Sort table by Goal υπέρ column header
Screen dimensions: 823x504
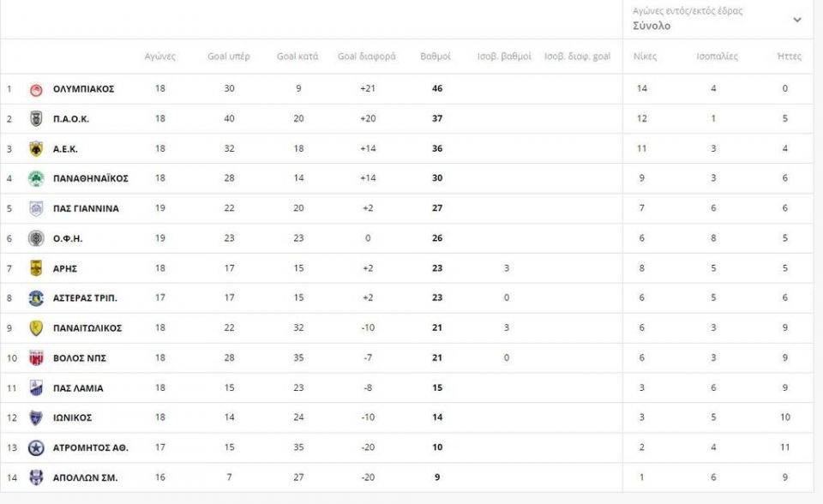[x=229, y=57]
